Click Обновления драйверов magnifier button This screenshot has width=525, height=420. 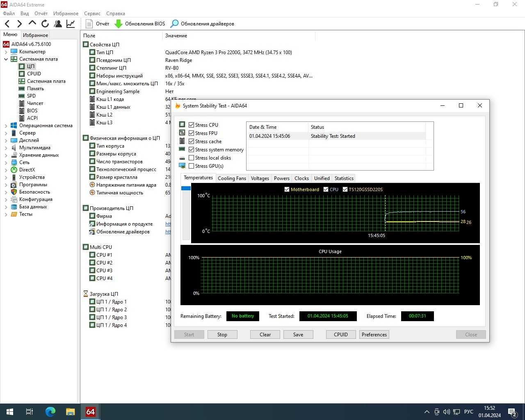pos(202,24)
